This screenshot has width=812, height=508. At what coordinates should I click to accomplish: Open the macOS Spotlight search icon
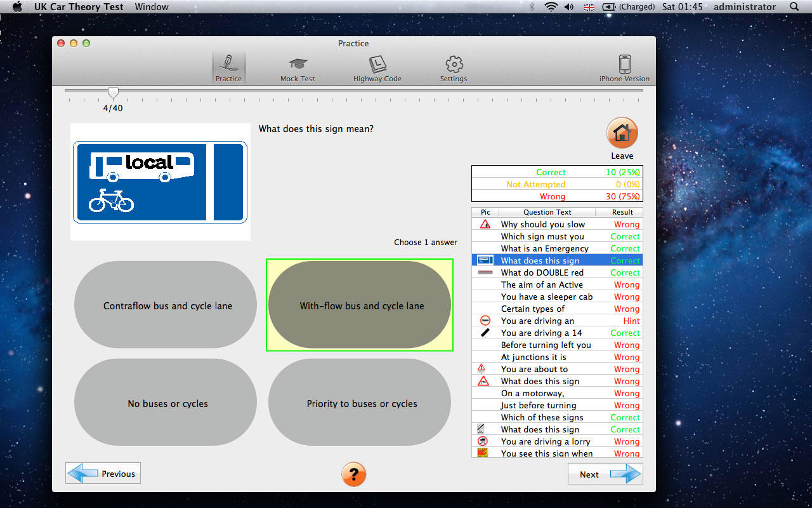point(794,7)
